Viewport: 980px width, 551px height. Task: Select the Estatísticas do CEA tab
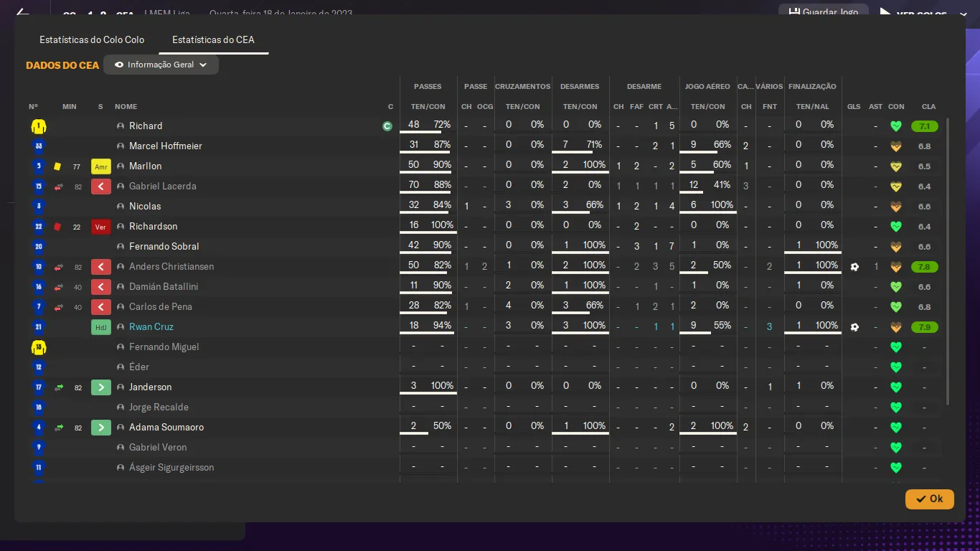(x=213, y=40)
